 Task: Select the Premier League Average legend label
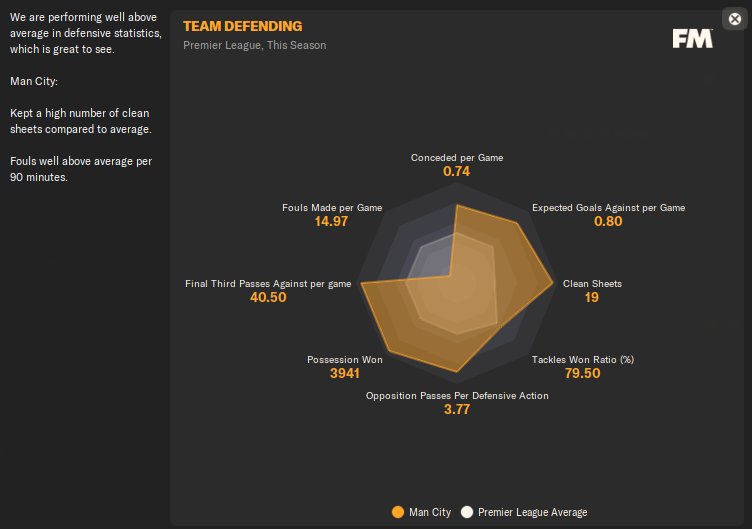pyautogui.click(x=532, y=512)
